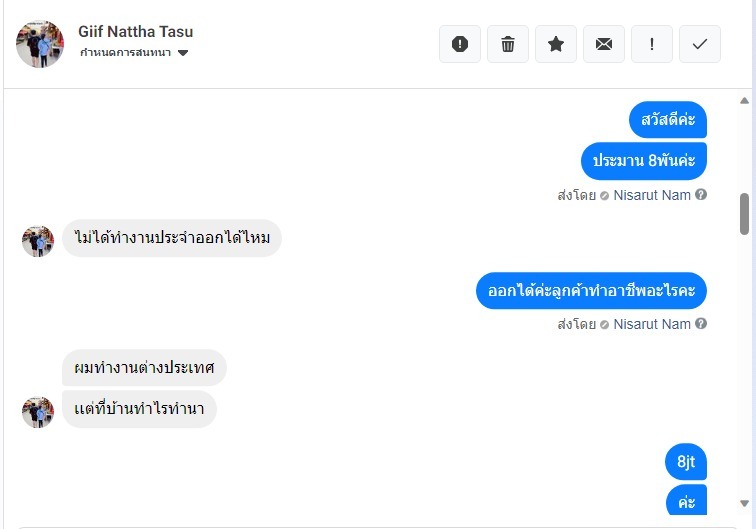
Task: Mark conversation done with checkmark icon
Action: point(700,44)
